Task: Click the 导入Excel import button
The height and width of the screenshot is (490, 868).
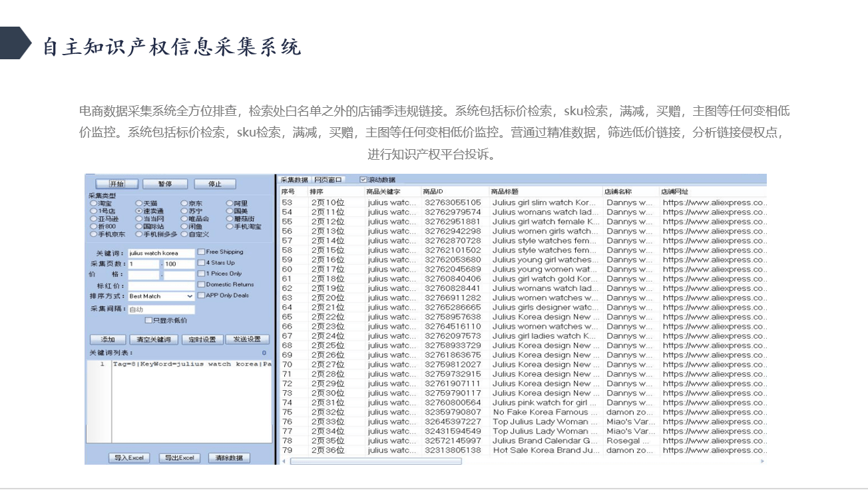Action: [x=129, y=458]
